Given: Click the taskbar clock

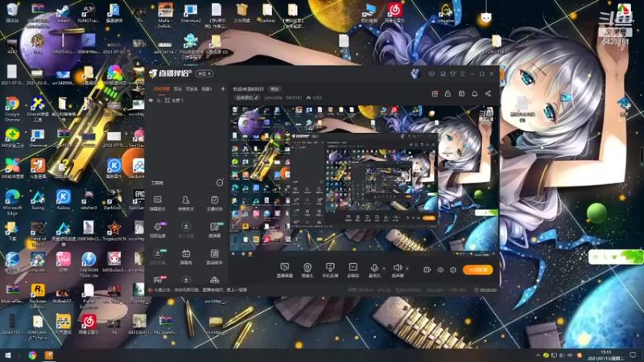Looking at the screenshot, I should [x=606, y=355].
